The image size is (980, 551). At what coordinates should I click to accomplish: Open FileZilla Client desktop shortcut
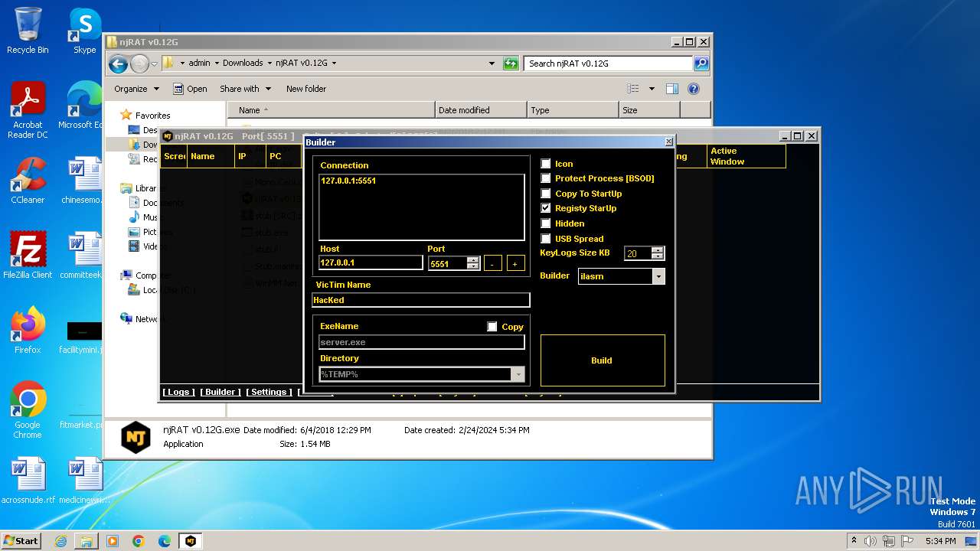point(28,255)
